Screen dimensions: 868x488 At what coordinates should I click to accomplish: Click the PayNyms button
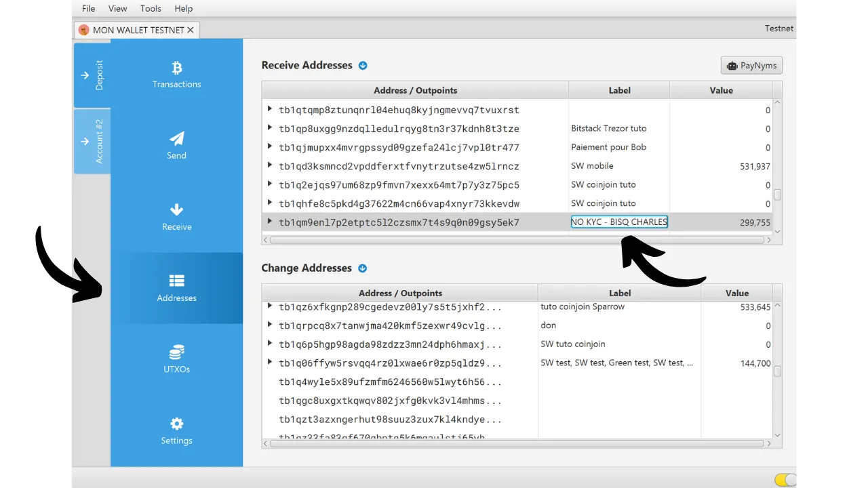click(751, 66)
